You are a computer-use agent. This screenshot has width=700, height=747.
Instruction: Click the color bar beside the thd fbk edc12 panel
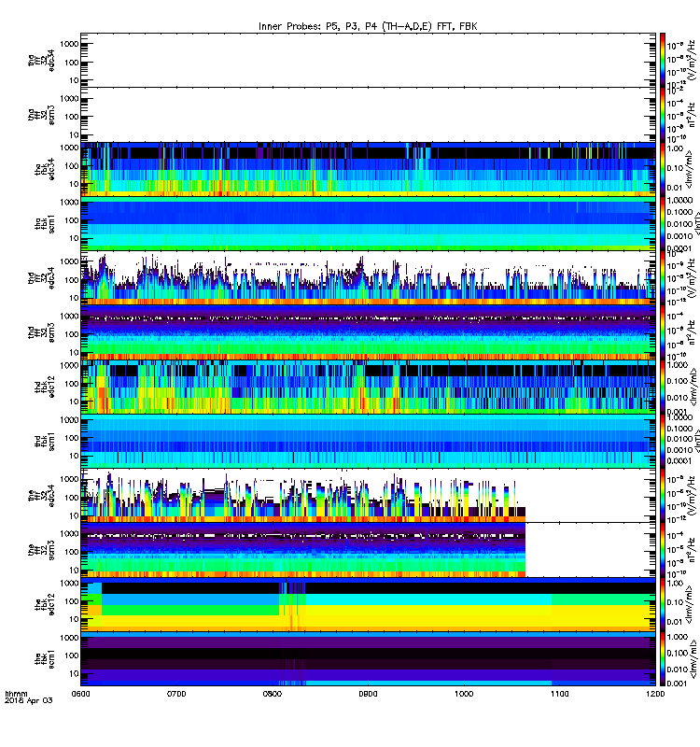pyautogui.click(x=662, y=387)
